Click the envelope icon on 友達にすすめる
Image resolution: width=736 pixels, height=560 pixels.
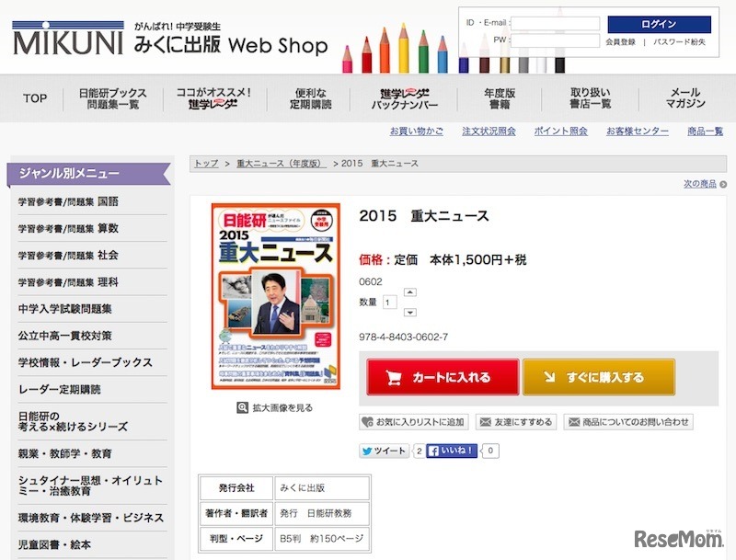click(485, 421)
